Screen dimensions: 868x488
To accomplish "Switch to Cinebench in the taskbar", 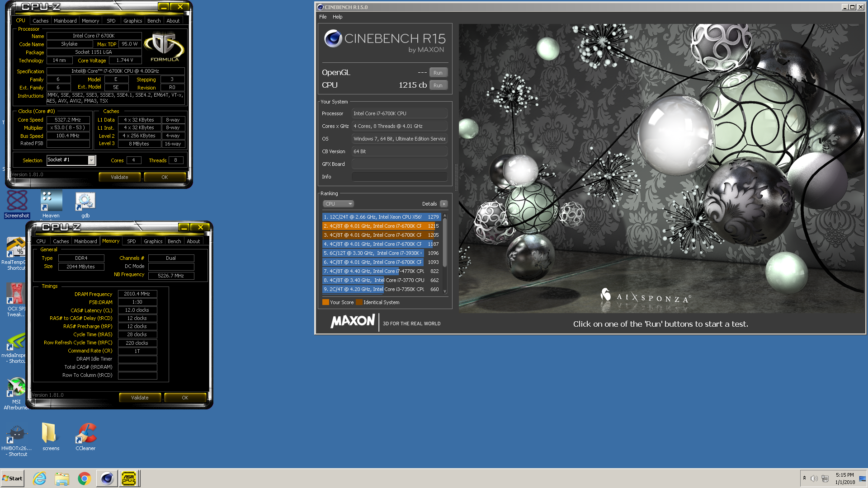I will (x=107, y=479).
